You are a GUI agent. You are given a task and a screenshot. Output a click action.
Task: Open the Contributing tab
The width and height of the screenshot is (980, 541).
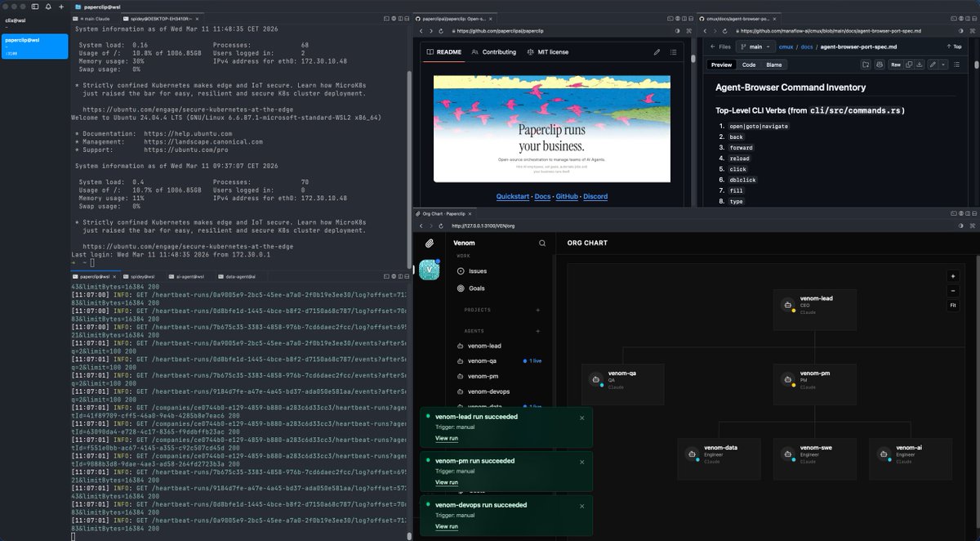pyautogui.click(x=494, y=51)
